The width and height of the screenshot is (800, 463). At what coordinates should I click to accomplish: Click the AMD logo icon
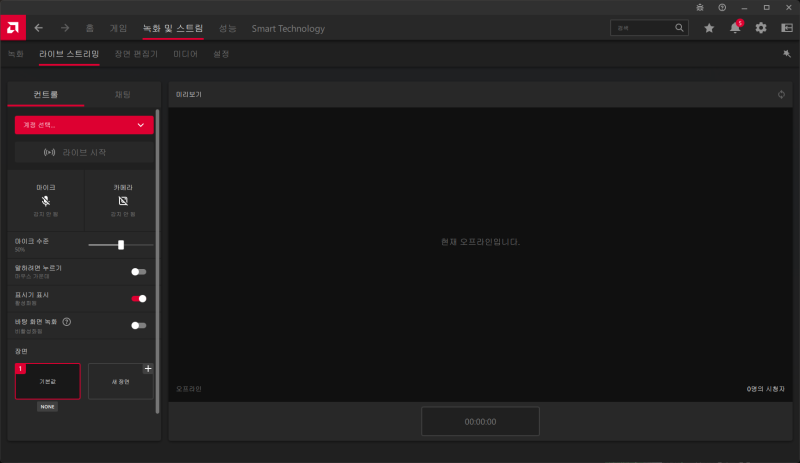13,28
